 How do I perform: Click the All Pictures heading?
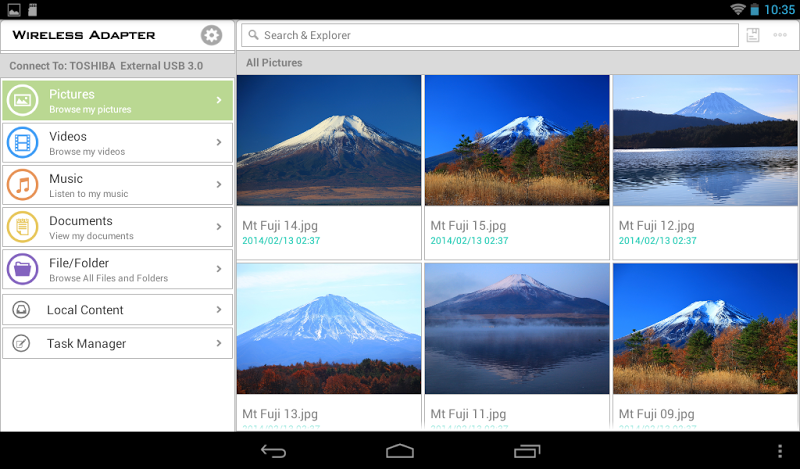(x=274, y=63)
